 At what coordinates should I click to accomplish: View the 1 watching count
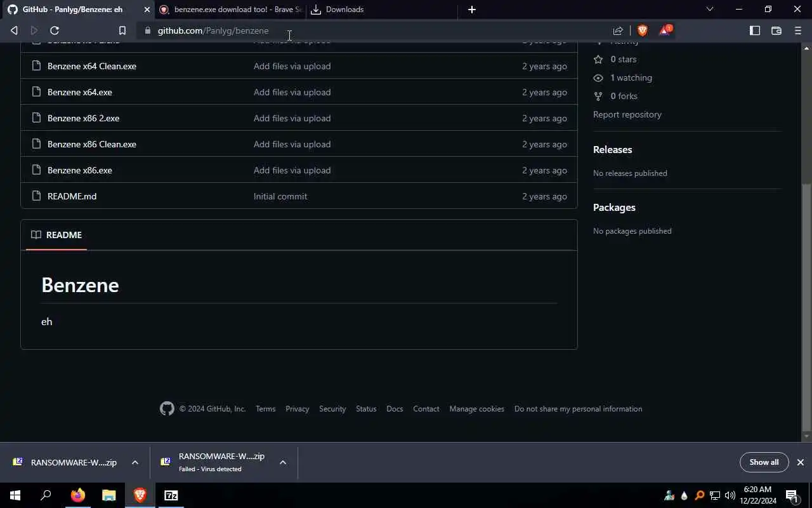(x=622, y=77)
